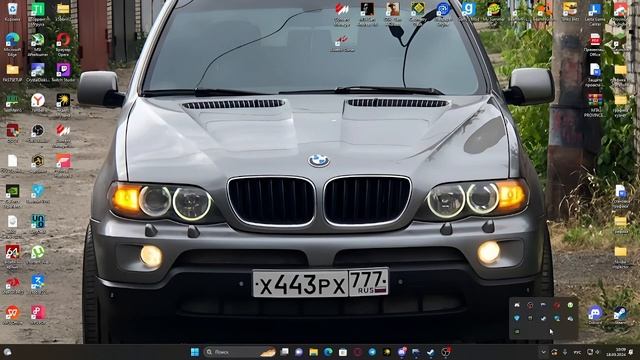Open the purple taskbar icon with notification badge
Screen dimensions: 640x360
(402, 352)
